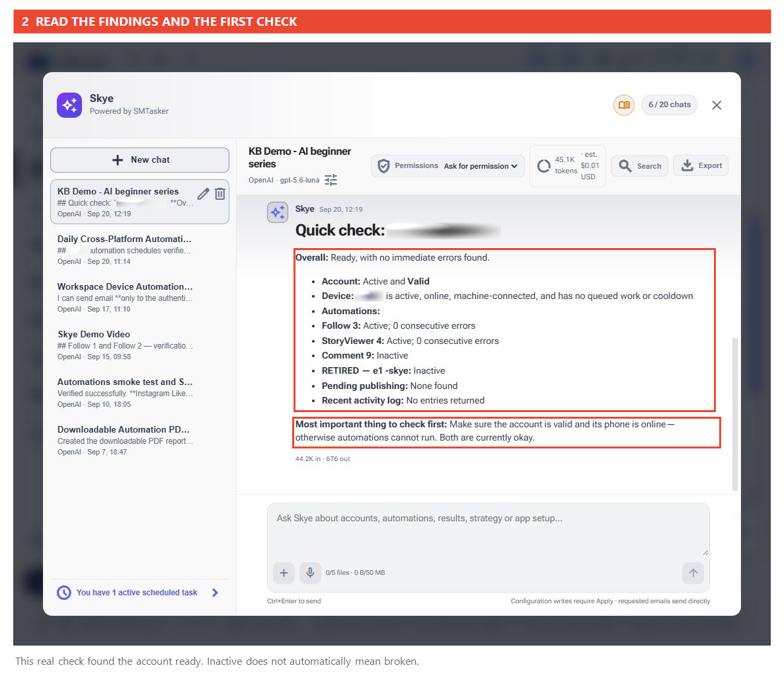The image size is (784, 680).
Task: Click the Permissions shield icon
Action: (x=383, y=166)
